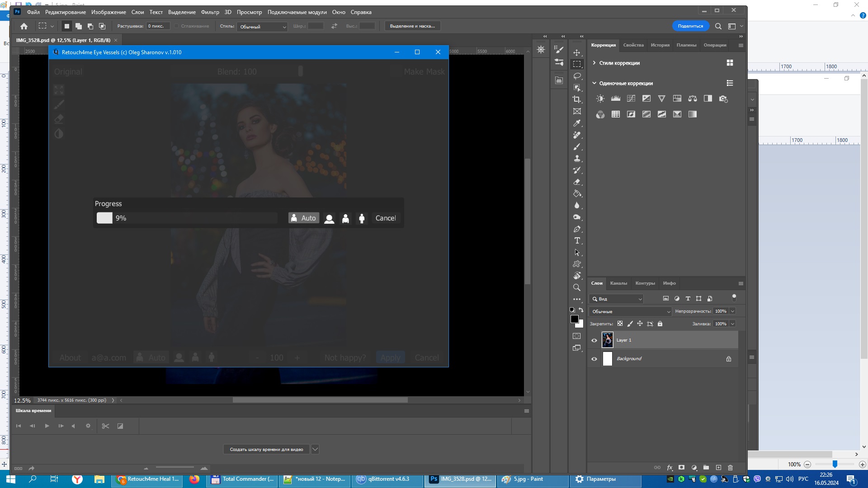Switch to the Каналы tab
The width and height of the screenshot is (868, 488).
click(618, 283)
